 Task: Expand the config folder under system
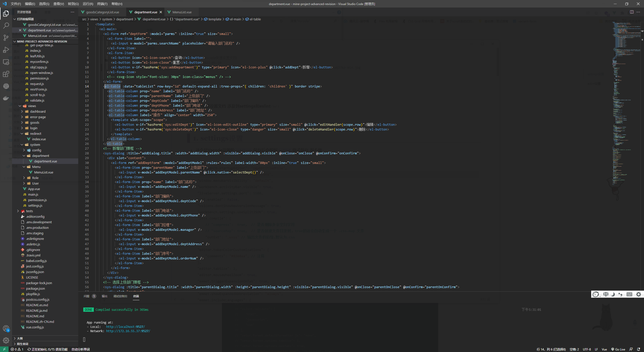[24, 150]
